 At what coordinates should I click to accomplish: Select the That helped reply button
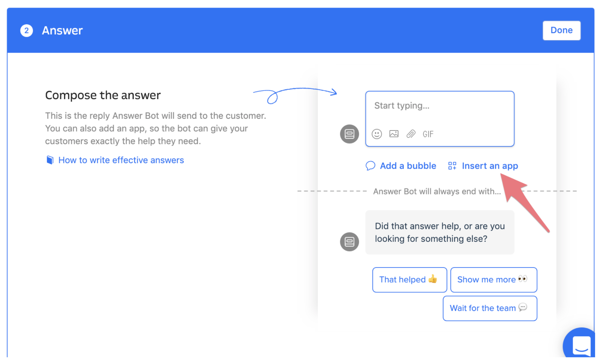[409, 280]
